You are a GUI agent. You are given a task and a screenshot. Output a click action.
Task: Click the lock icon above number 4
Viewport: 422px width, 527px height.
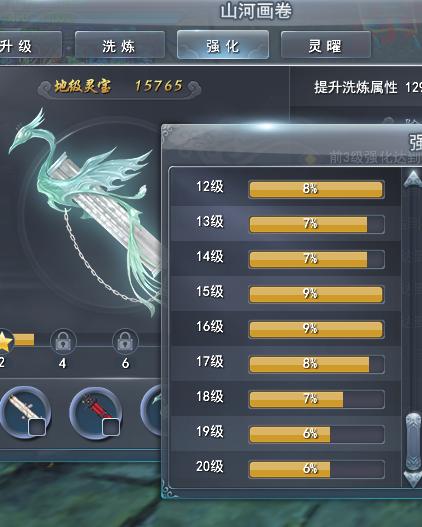point(63,342)
